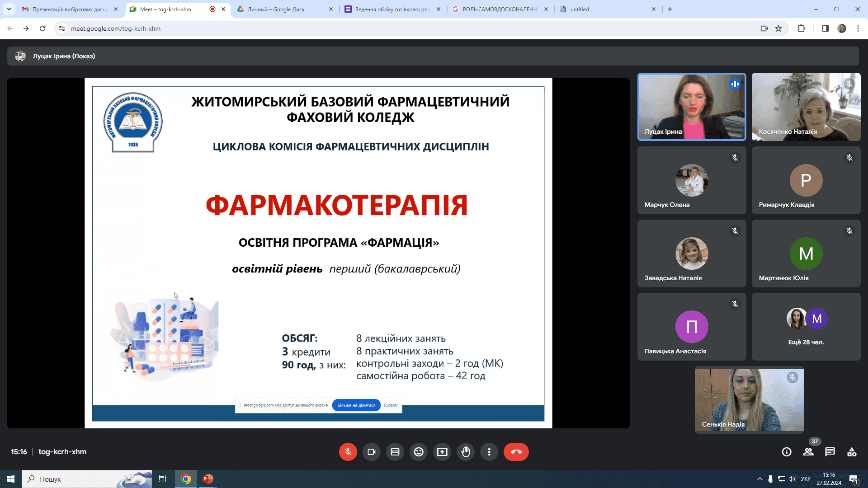
Task: Open the taskbar clock and date
Action: (x=829, y=479)
